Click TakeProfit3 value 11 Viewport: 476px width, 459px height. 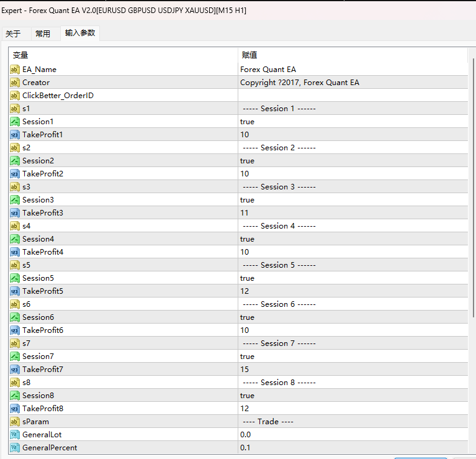[245, 213]
